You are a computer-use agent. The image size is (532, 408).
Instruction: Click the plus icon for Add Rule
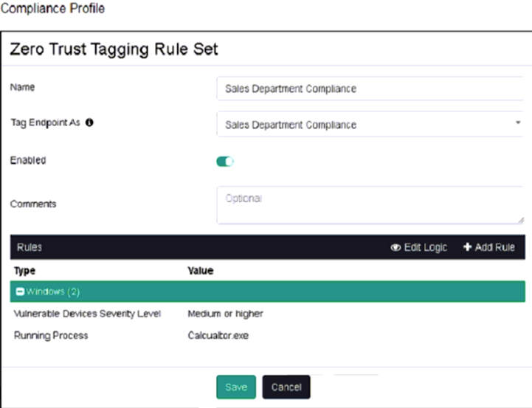pos(467,247)
